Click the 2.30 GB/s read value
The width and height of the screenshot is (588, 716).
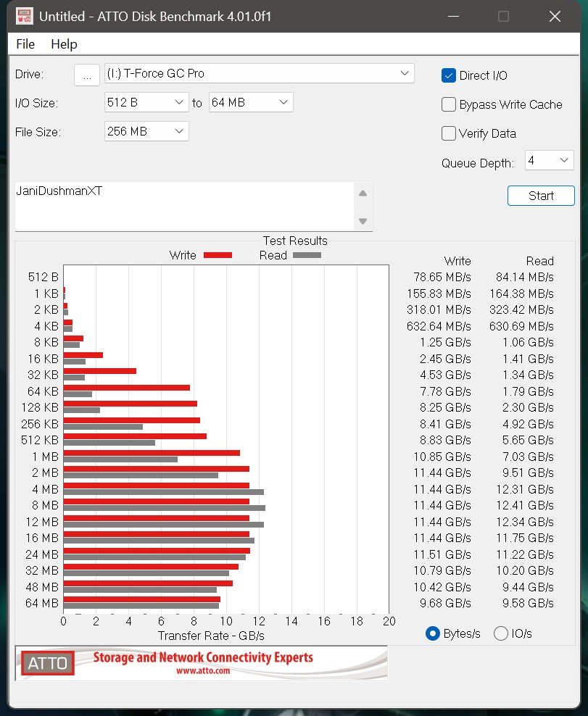pyautogui.click(x=528, y=407)
